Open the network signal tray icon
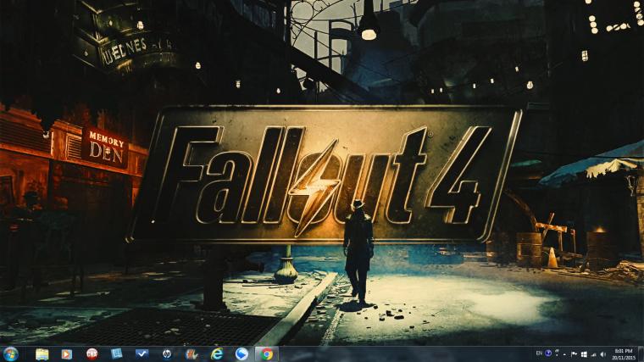 point(593,354)
